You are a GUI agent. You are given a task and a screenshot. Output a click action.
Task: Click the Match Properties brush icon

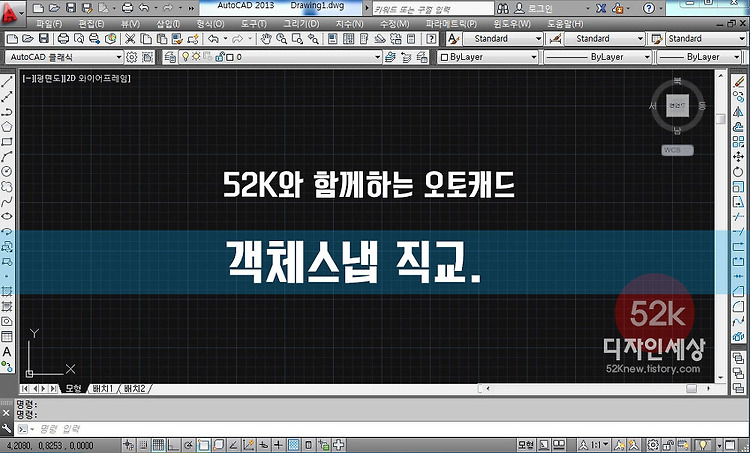(x=179, y=39)
